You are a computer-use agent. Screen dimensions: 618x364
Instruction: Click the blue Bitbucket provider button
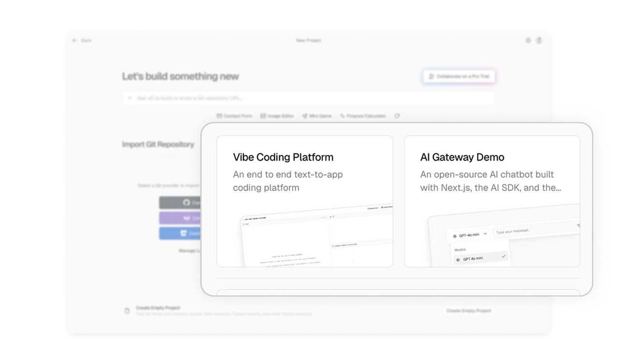point(180,234)
